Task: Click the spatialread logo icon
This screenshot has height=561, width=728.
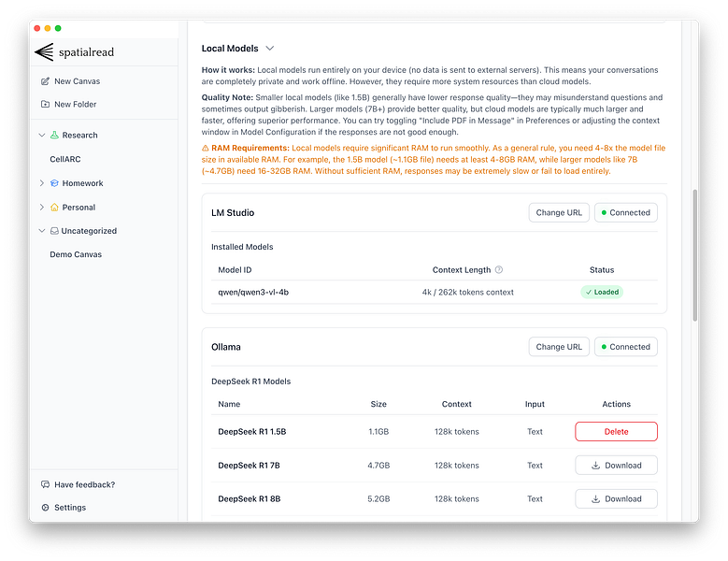Action: click(44, 52)
